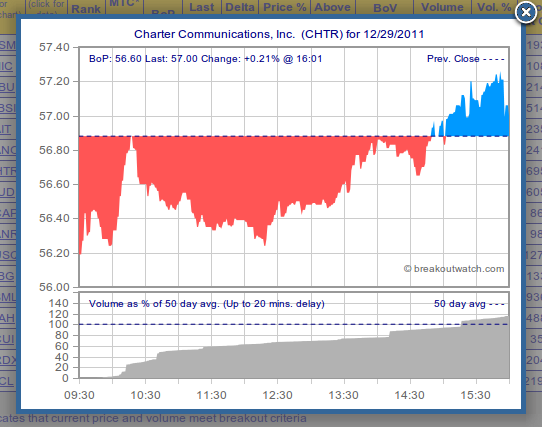Click the 56.80 price axis label

(54, 150)
